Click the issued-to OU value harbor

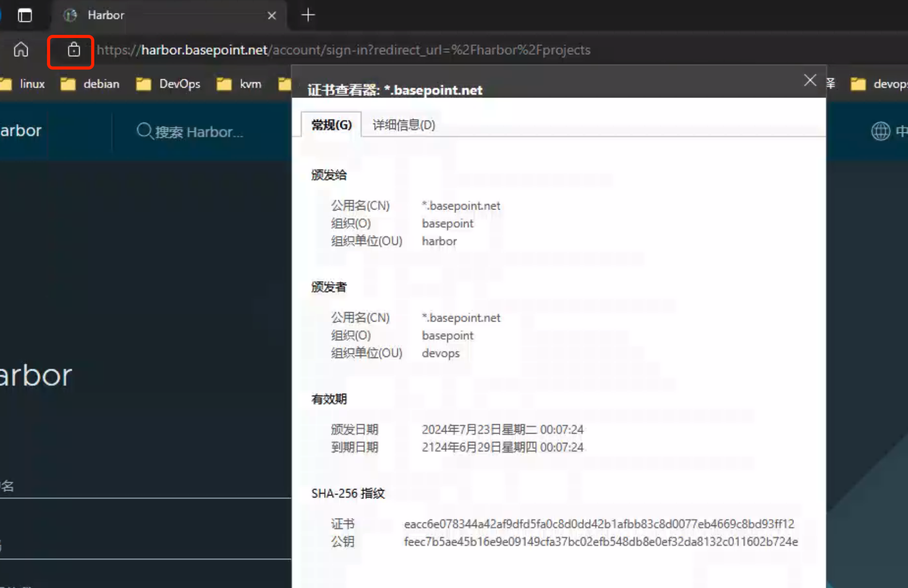[x=439, y=241]
